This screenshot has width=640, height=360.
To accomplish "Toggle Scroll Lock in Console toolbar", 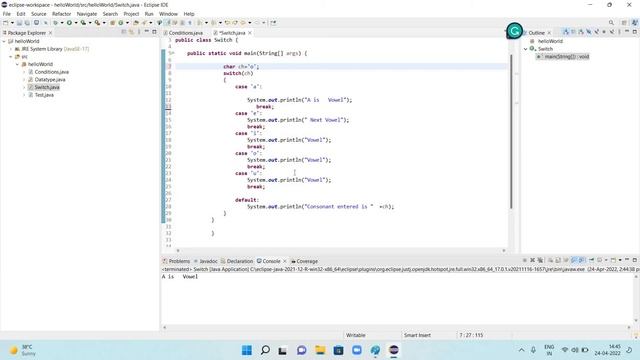I will [x=558, y=260].
